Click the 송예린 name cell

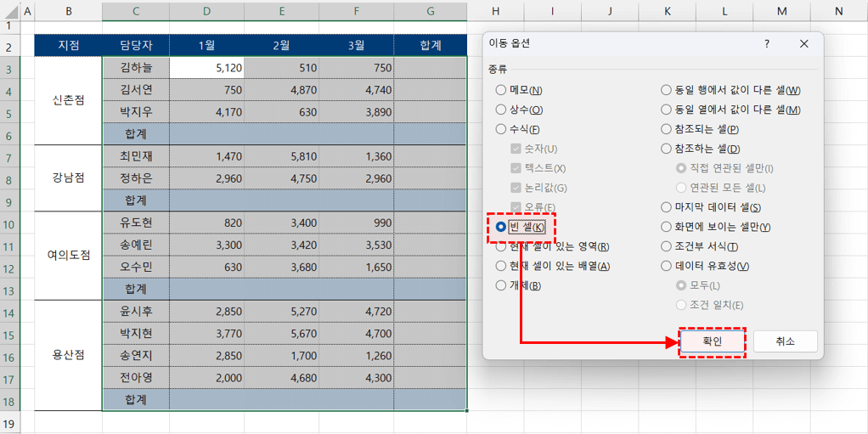pos(136,245)
